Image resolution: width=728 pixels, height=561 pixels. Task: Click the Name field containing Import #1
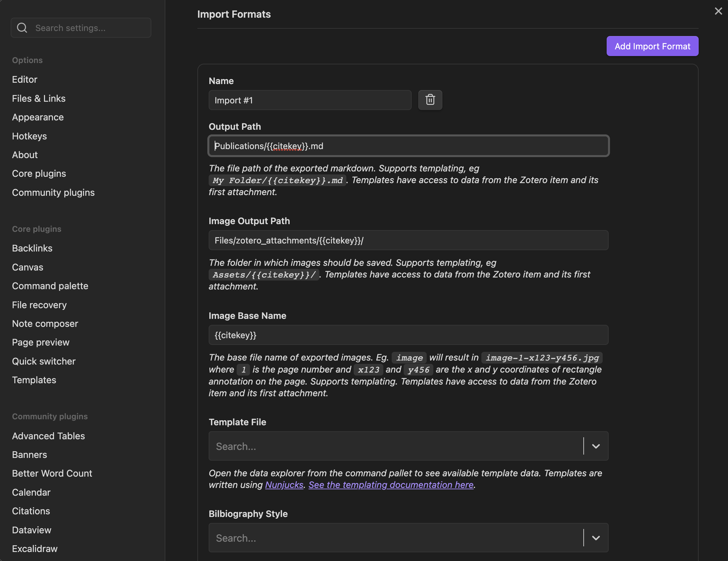[310, 100]
